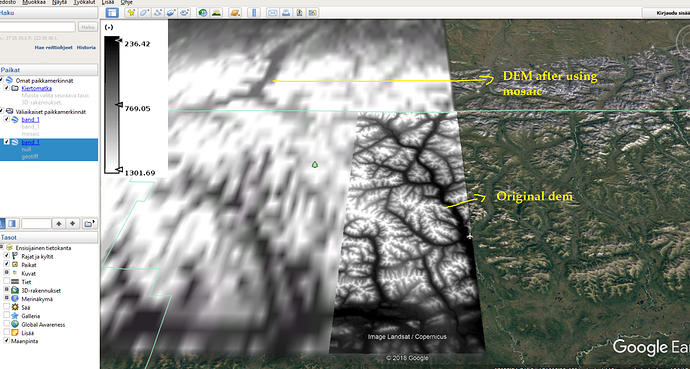This screenshot has height=369, width=690.
Task: Collapse the Palkat panel header
Action: coord(48,69)
